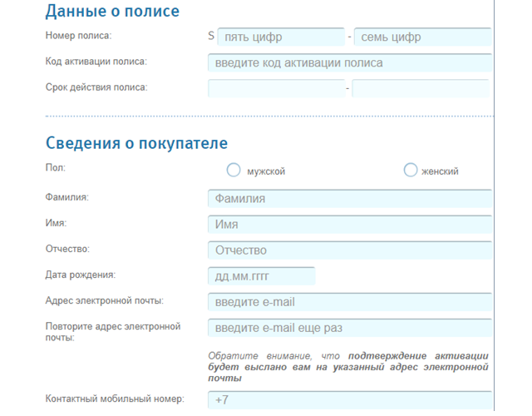Click the "Контактный мобильный номер:" label

coord(115,399)
